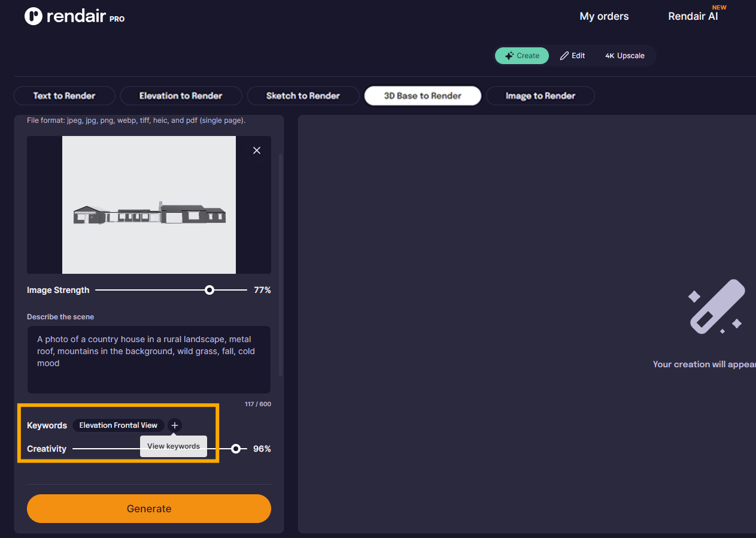Click the add keyword plus icon
This screenshot has height=538, width=756.
[174, 425]
